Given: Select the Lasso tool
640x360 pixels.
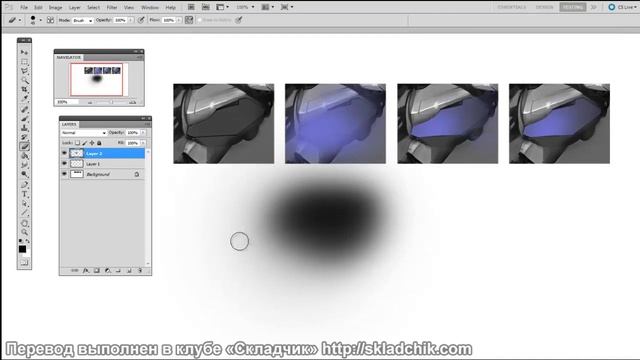Looking at the screenshot, I should click(x=24, y=71).
